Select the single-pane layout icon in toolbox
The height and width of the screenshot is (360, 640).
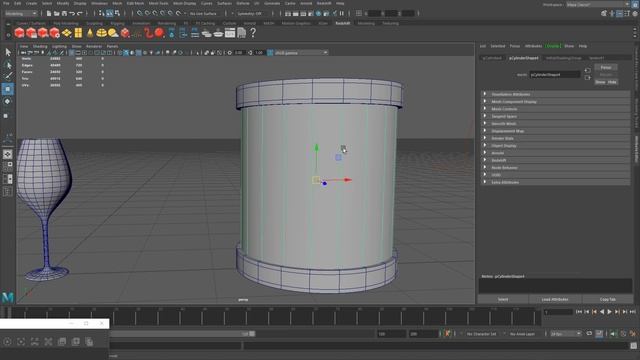tap(8, 154)
